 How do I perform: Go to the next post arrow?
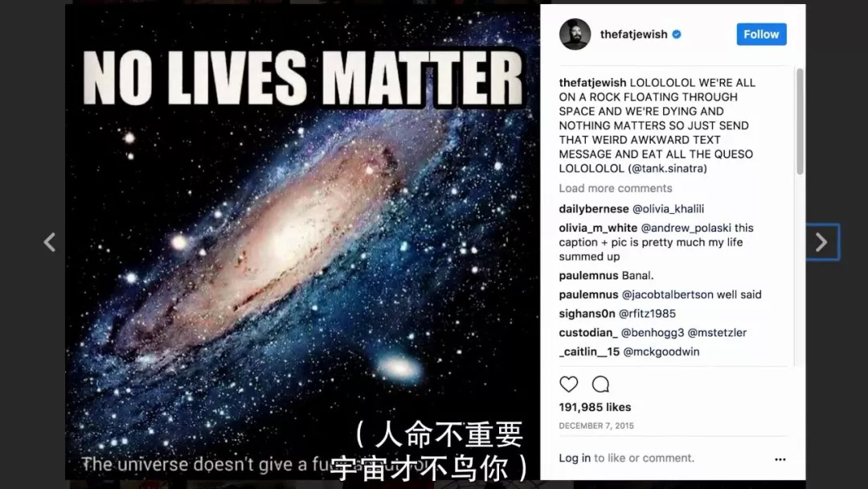click(821, 242)
